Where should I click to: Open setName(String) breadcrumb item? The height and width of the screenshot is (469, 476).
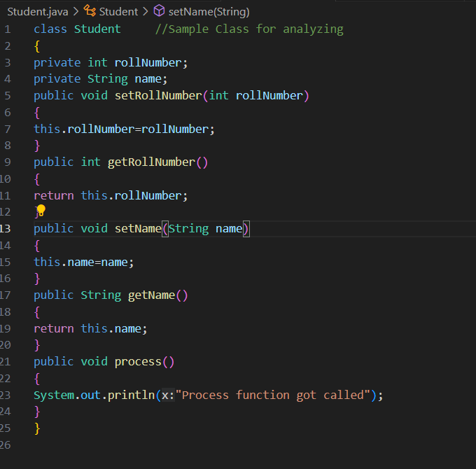[209, 12]
